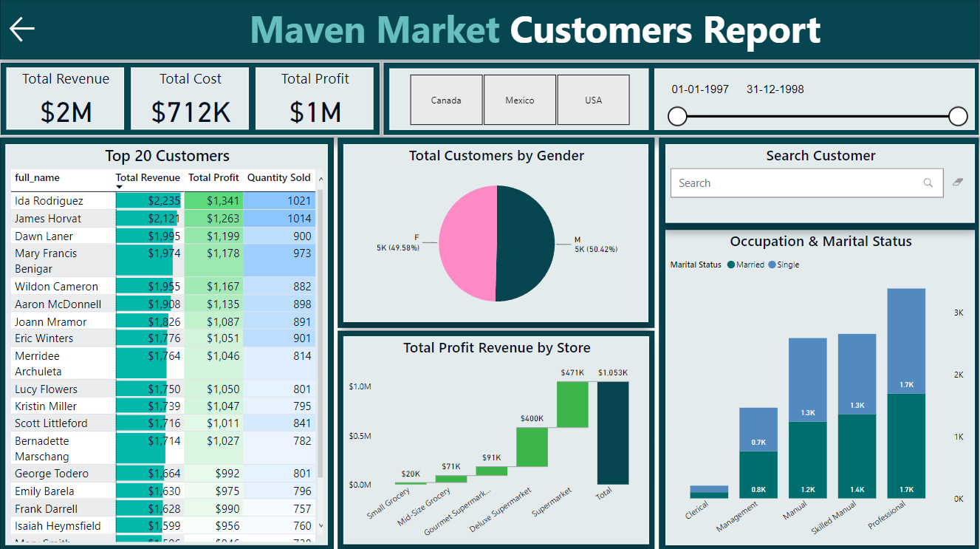Select Isaiah Heymsfield customer name

click(58, 526)
